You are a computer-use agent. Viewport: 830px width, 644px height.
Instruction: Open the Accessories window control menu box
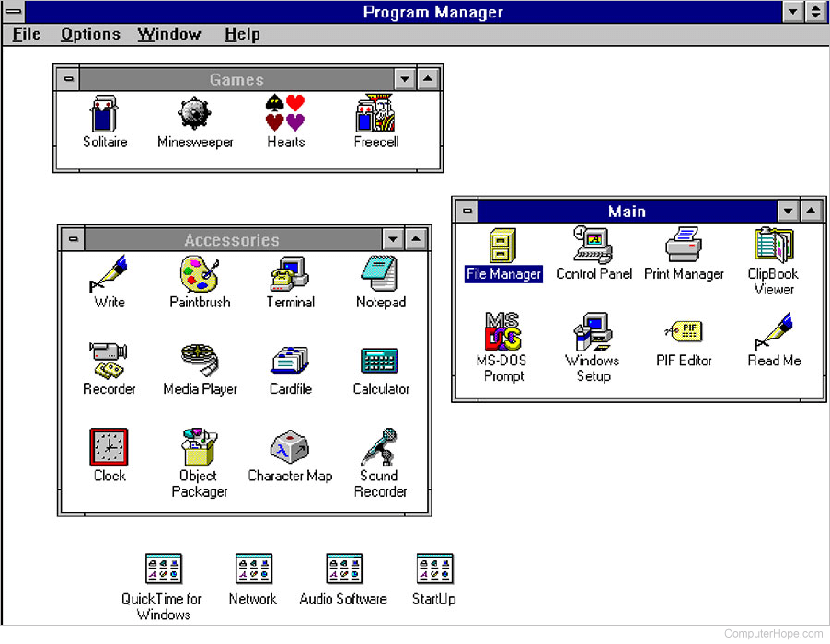tap(73, 240)
